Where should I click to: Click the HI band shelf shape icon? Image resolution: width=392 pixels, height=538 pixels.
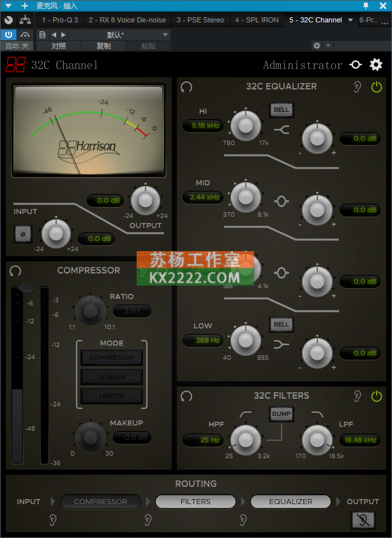[x=281, y=130]
